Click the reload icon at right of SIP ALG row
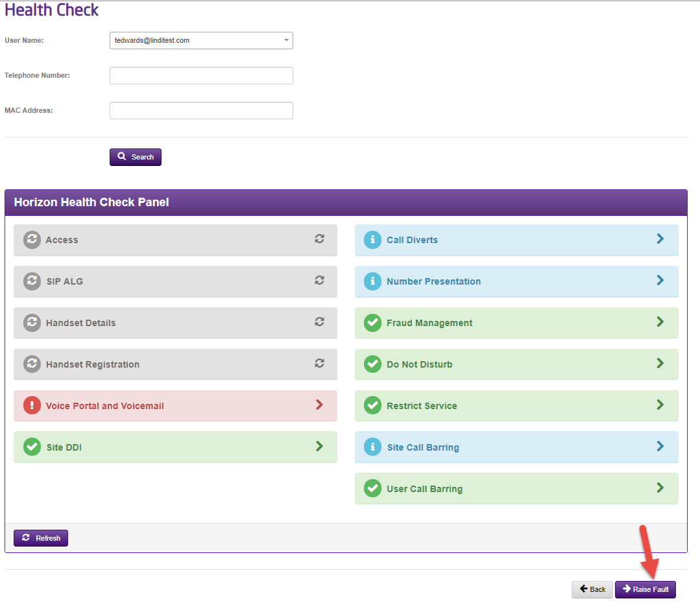The width and height of the screenshot is (700, 601). coord(319,280)
